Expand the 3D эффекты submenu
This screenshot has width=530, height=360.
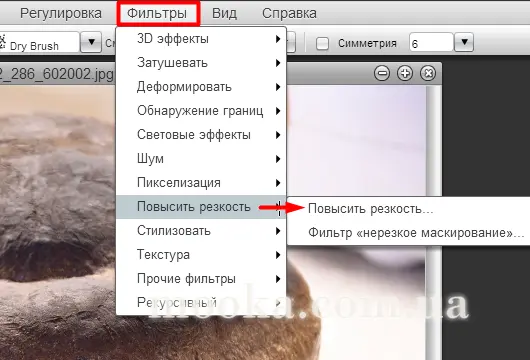(201, 39)
